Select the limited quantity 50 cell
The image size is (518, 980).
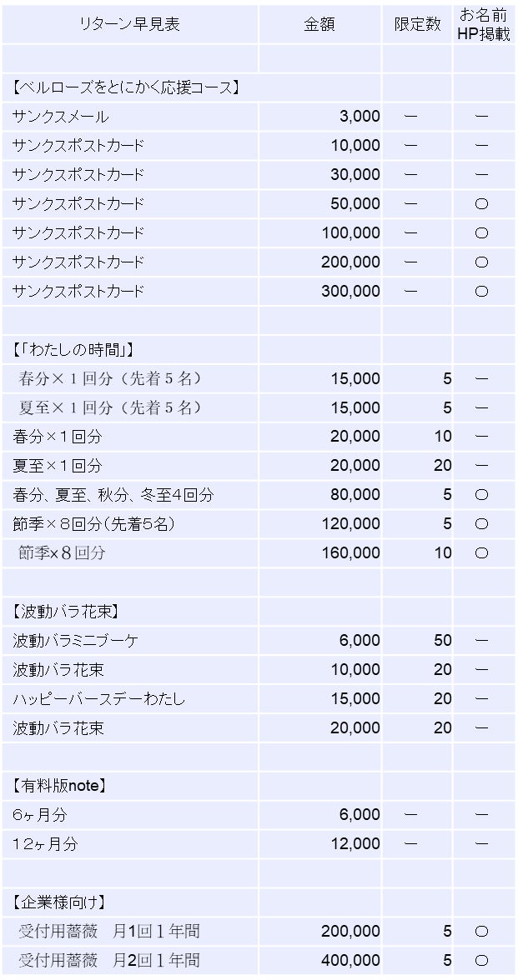pyautogui.click(x=442, y=641)
